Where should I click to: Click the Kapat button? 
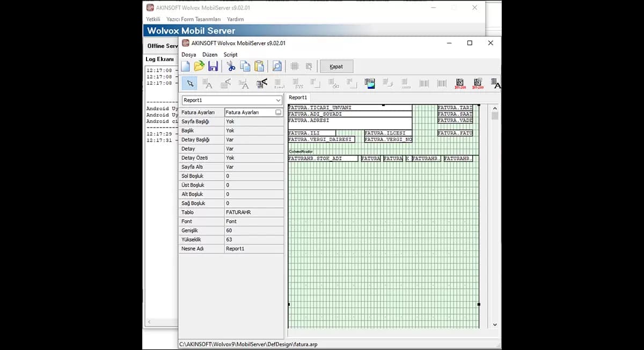(336, 66)
